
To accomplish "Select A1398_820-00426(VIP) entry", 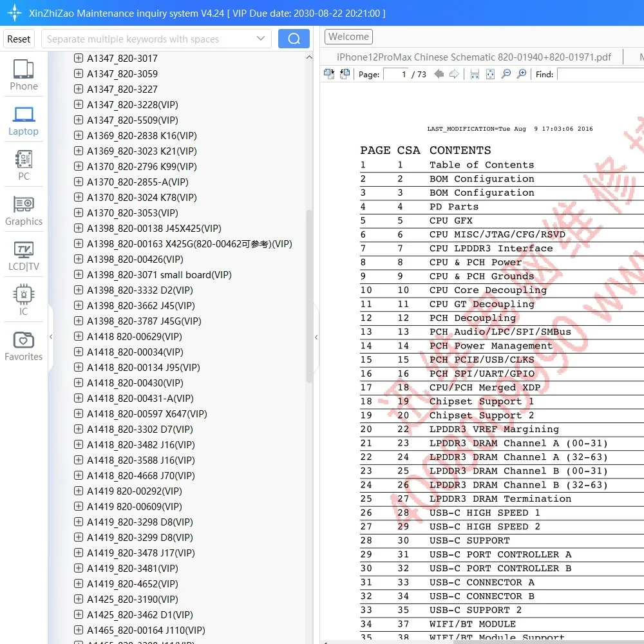I will (x=135, y=260).
